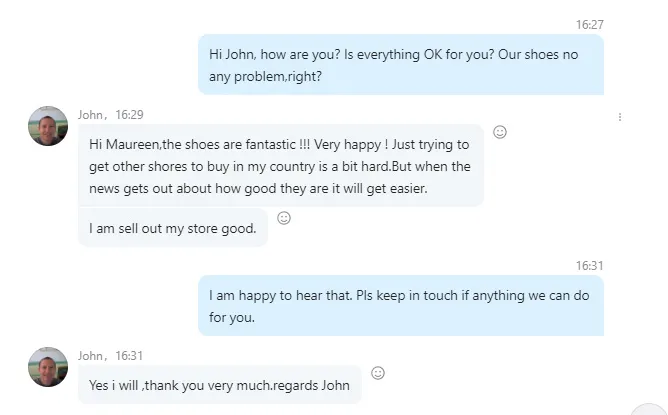Click the 16:29 time next to John's name
The height and width of the screenshot is (415, 668).
click(x=129, y=115)
